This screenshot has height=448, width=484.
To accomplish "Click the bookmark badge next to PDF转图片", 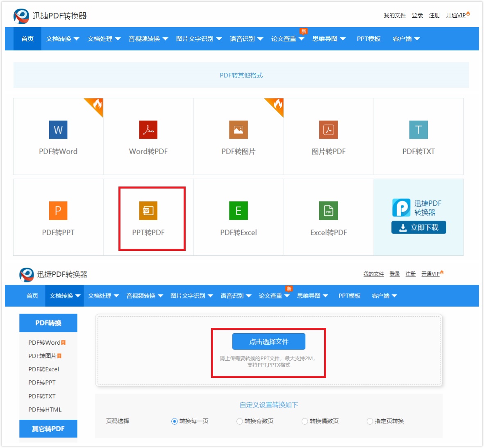I will tap(59, 356).
